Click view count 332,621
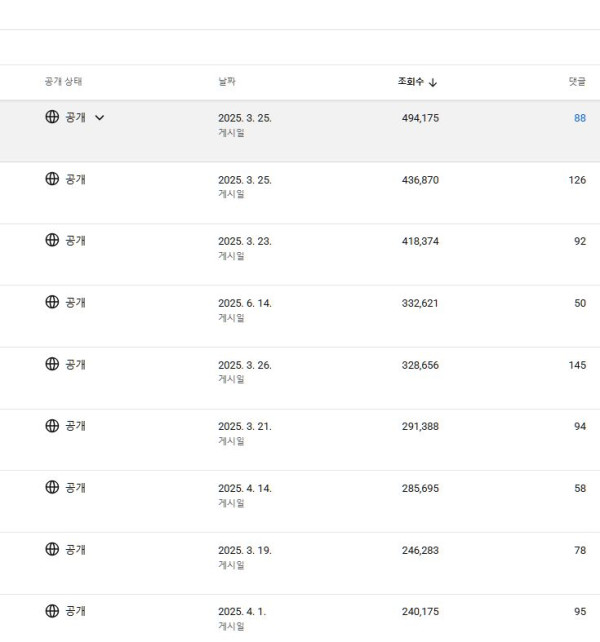This screenshot has height=642, width=600. pos(420,303)
